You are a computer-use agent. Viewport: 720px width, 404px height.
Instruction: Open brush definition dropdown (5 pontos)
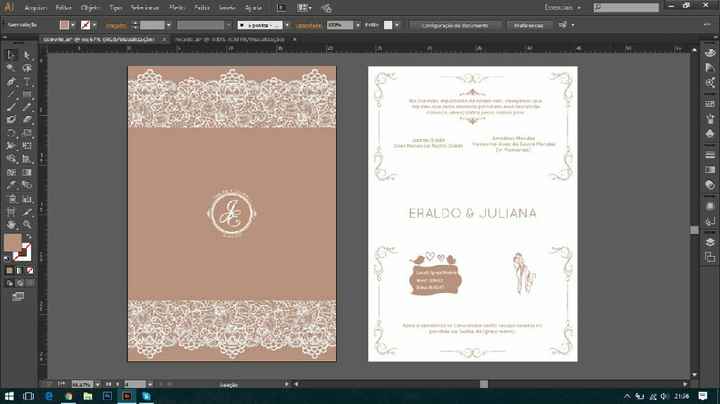(287, 25)
